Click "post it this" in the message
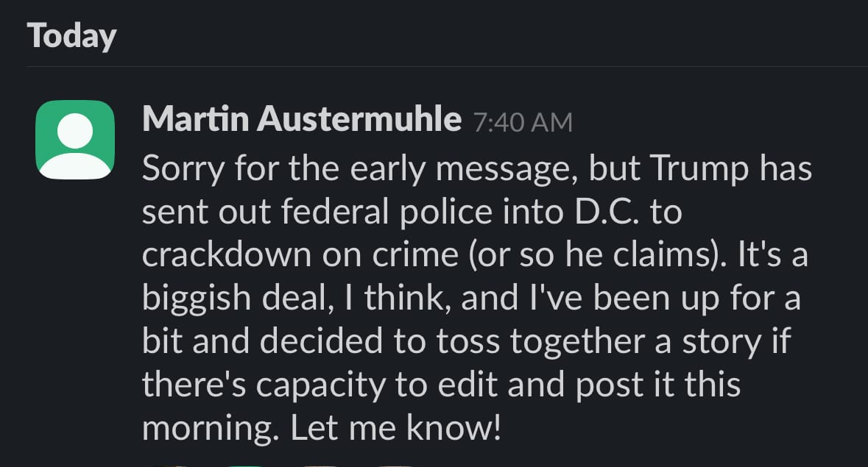868x467 pixels. [x=657, y=385]
